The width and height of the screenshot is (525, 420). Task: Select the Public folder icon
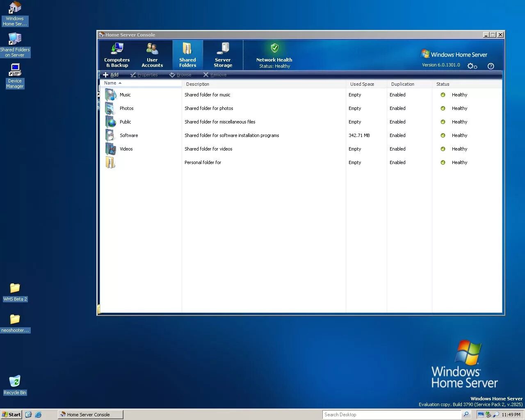pyautogui.click(x=111, y=122)
